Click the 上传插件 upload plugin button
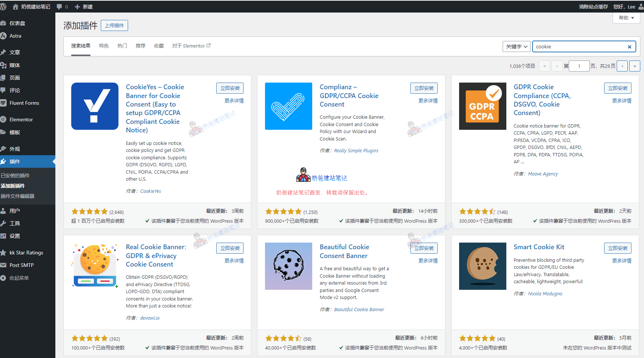 click(x=114, y=25)
